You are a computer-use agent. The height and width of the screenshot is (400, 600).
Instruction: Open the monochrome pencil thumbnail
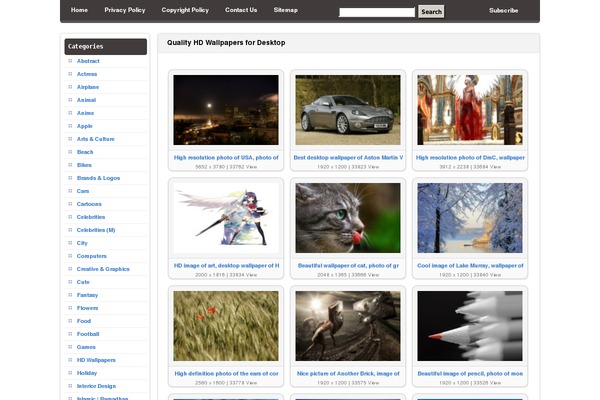pyautogui.click(x=470, y=326)
